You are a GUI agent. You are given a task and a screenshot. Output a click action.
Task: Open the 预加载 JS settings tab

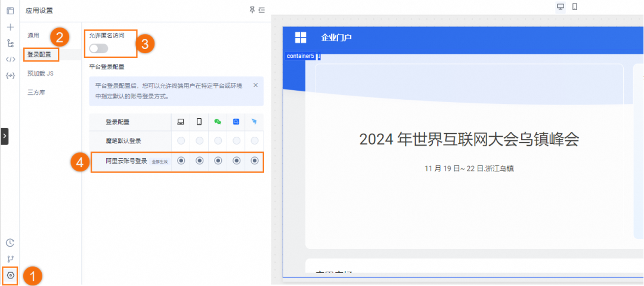click(x=41, y=73)
